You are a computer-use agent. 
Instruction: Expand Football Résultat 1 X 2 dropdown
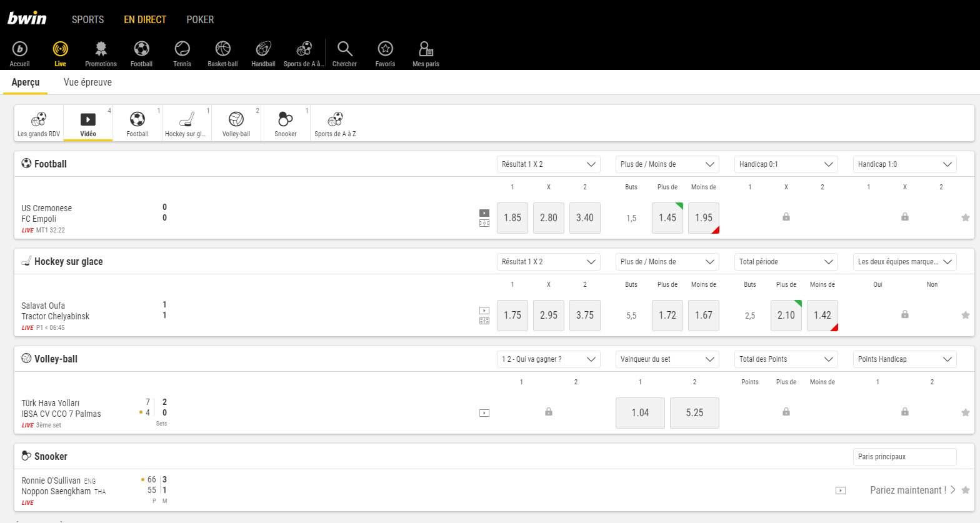pyautogui.click(x=549, y=164)
